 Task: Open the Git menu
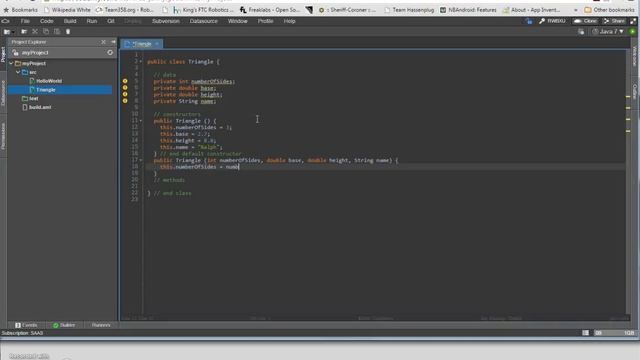(x=111, y=21)
